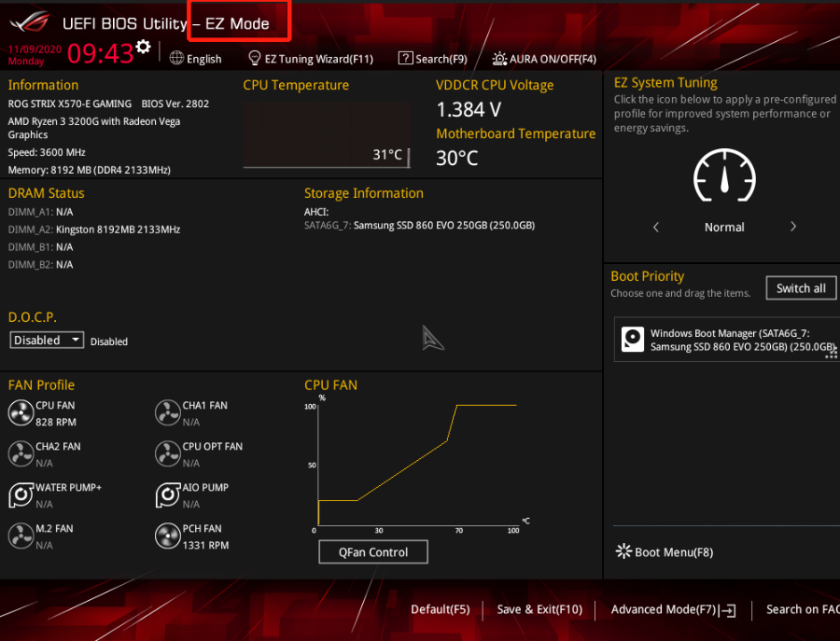The image size is (840, 641).
Task: Open Search(F9)
Action: (441, 59)
